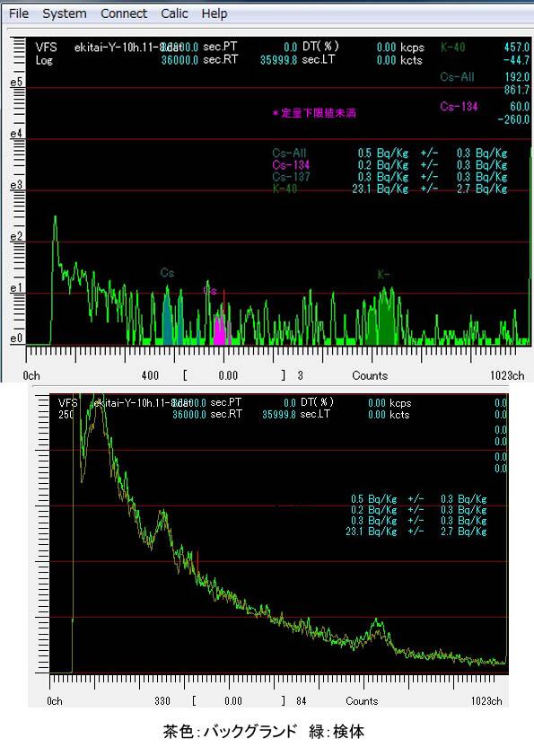This screenshot has width=534, height=756.
Task: Click the '60.0' Cs-134 count value
Action: (x=520, y=107)
